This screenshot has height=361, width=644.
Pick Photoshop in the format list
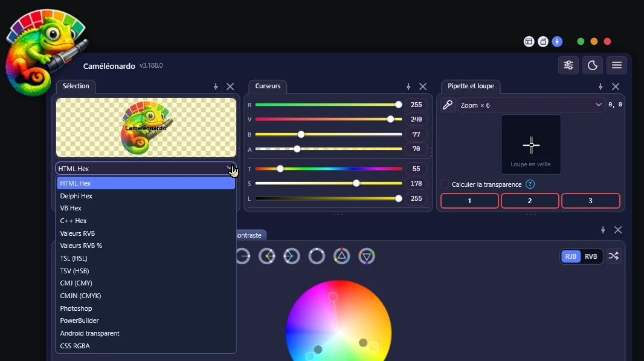tap(146, 308)
